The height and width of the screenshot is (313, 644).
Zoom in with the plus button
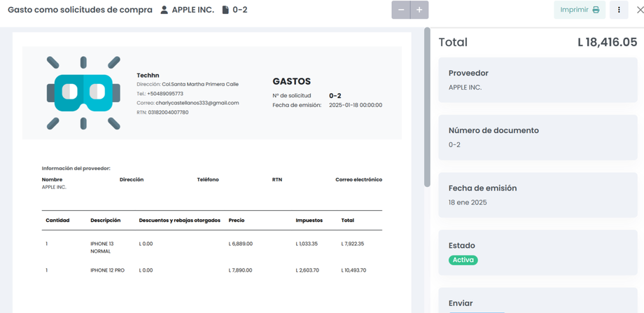click(419, 10)
